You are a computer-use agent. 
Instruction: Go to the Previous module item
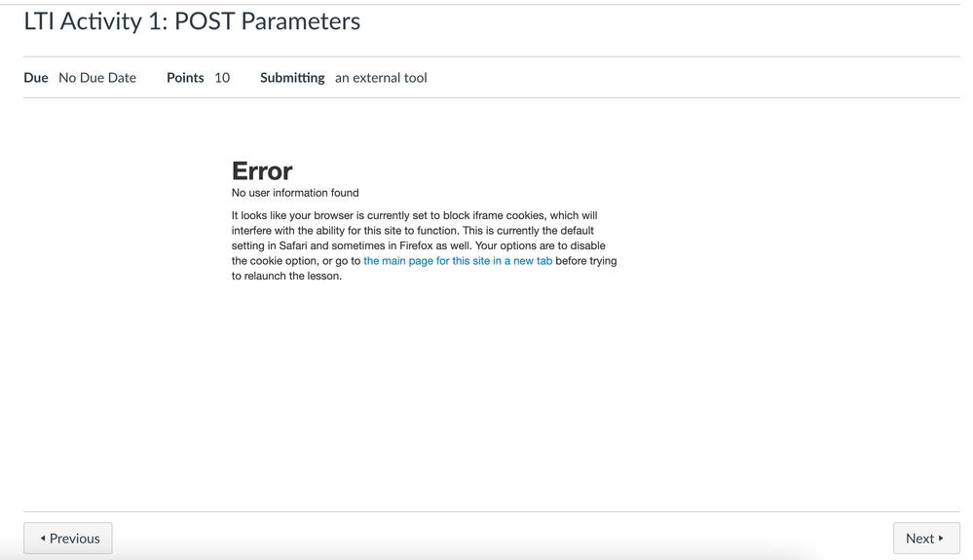tap(68, 539)
